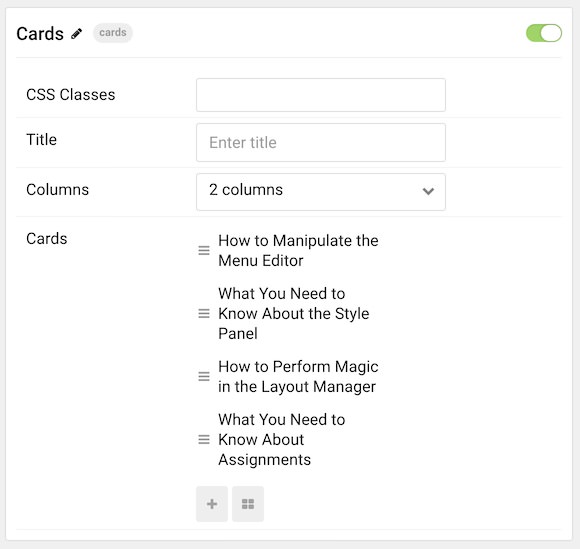Click the chevron arrow in Columns select
The height and width of the screenshot is (549, 580).
click(428, 191)
